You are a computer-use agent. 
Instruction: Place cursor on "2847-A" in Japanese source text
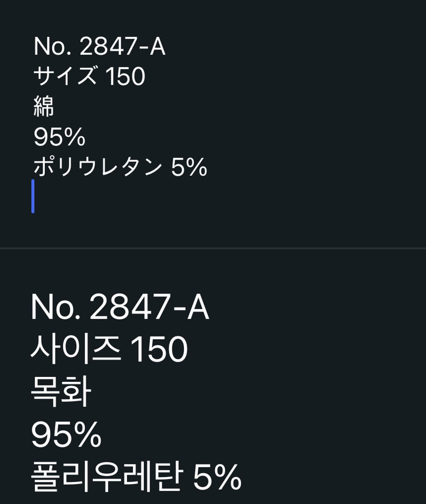coord(122,47)
